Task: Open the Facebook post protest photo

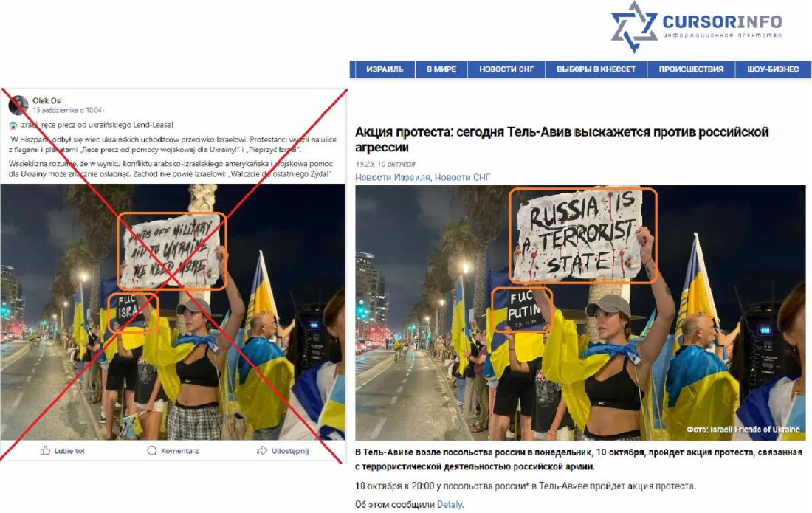Action: coord(173,312)
